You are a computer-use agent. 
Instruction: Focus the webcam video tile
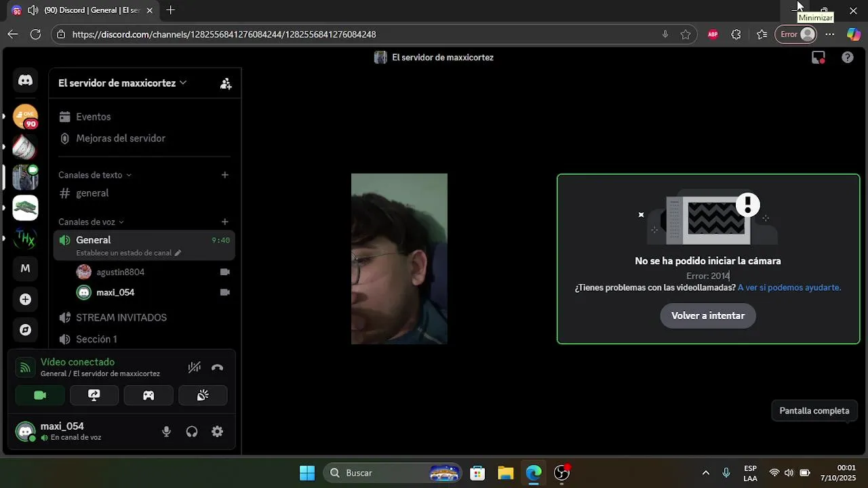coord(399,259)
